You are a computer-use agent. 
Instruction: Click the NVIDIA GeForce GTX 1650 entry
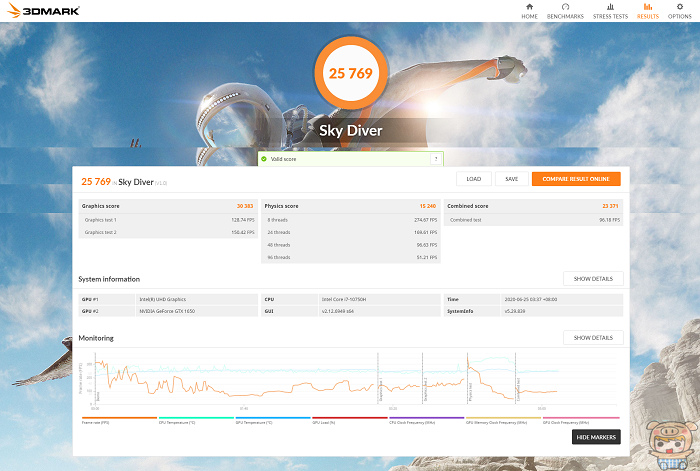167,311
